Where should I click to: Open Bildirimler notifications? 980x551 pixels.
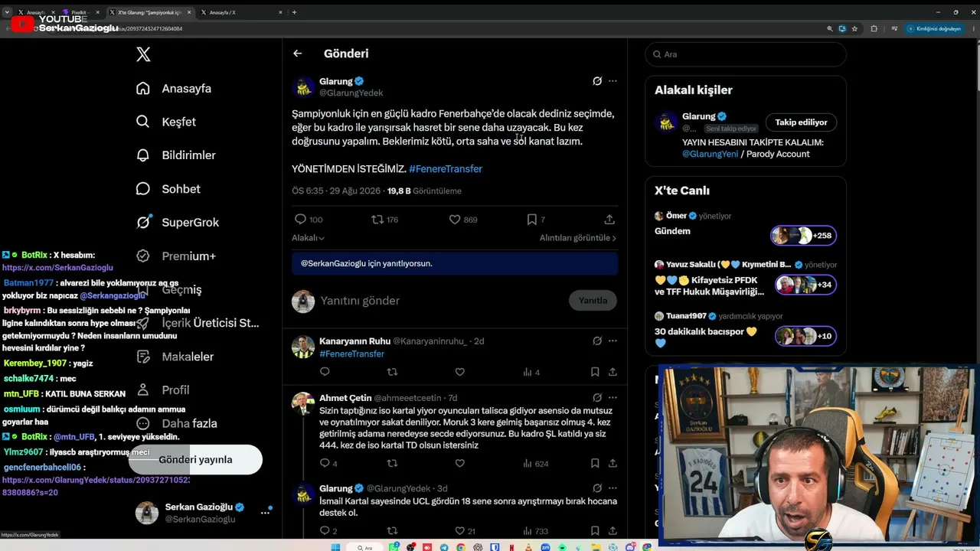coord(176,155)
